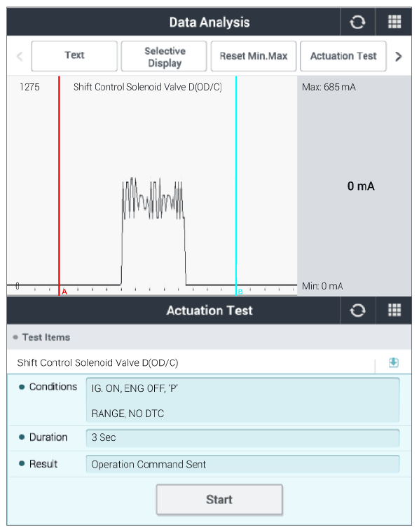The height and width of the screenshot is (532, 419).
Task: Start the actuation test
Action: point(219,500)
